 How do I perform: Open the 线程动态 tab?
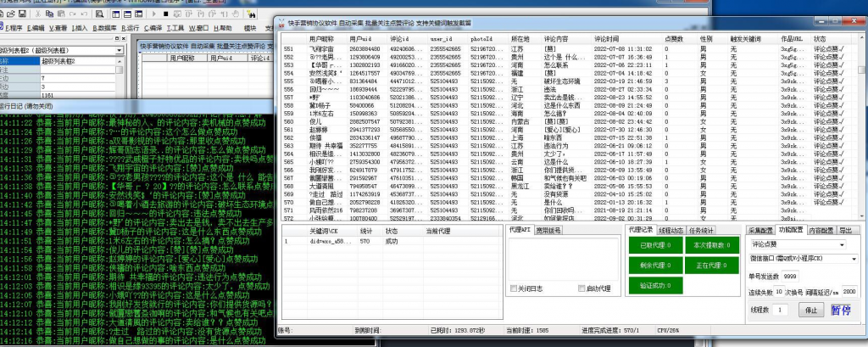click(x=670, y=230)
